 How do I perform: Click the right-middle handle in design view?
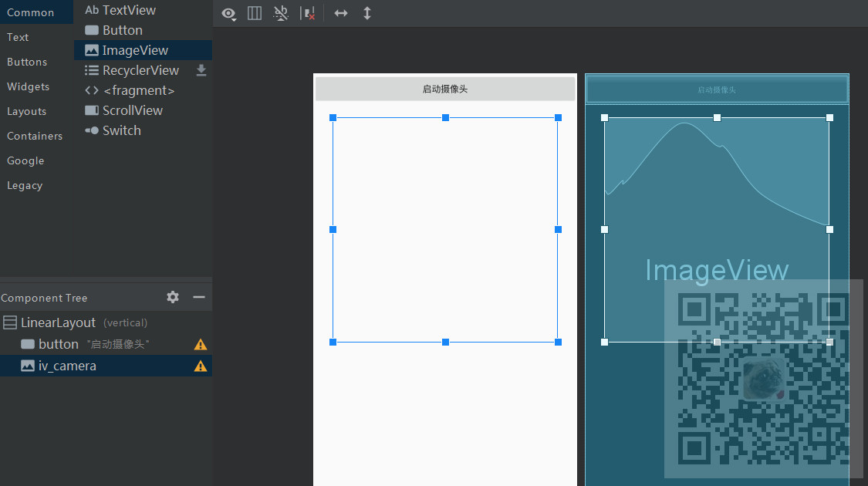pyautogui.click(x=558, y=229)
